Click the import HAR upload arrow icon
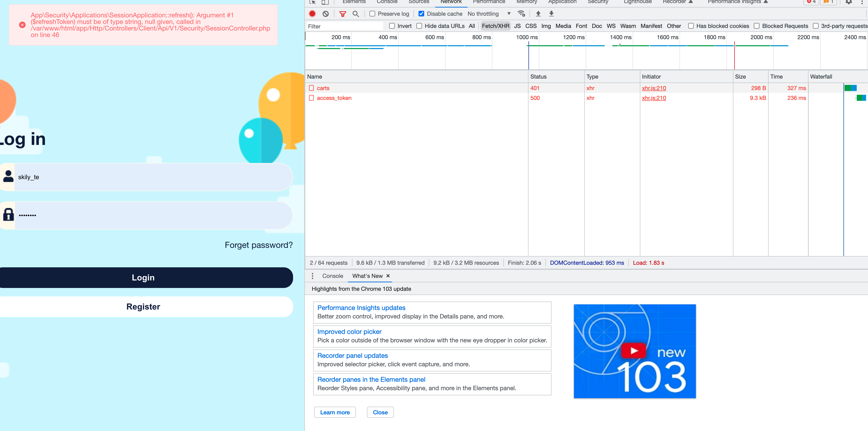This screenshot has height=431, width=868. tap(538, 14)
